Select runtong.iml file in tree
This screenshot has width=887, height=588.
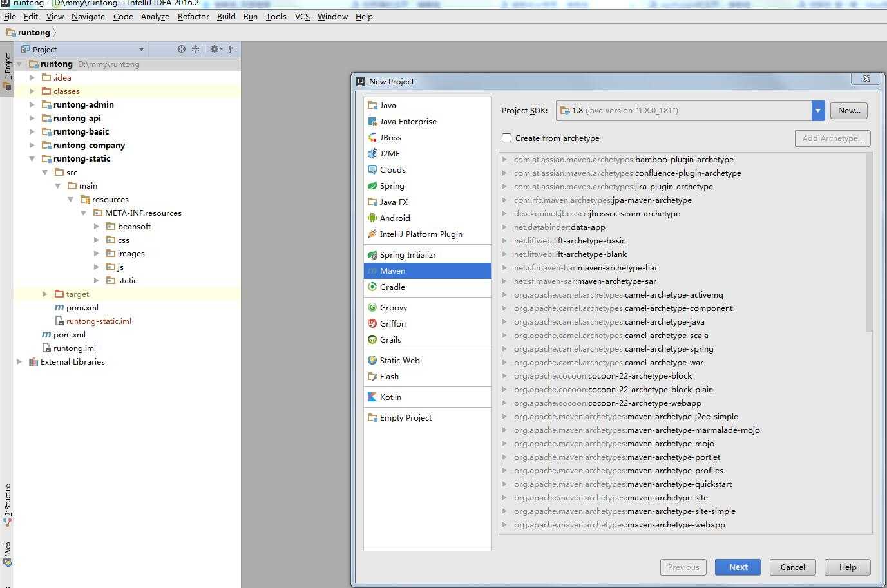[x=75, y=348]
